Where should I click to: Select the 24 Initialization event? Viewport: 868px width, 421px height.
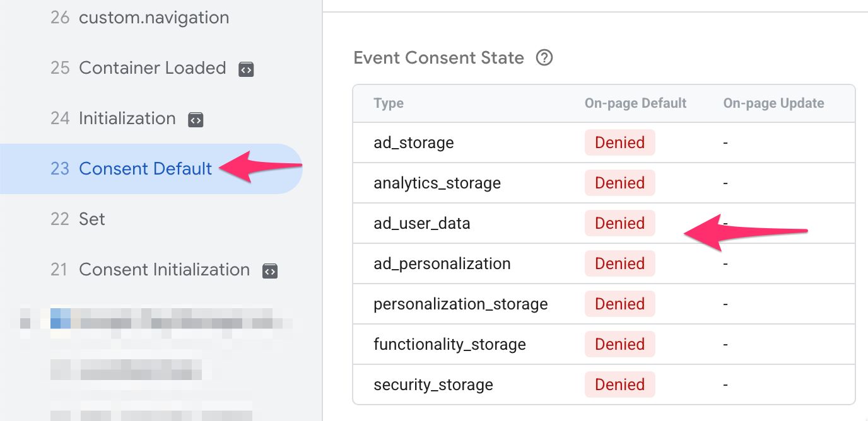coord(151,118)
